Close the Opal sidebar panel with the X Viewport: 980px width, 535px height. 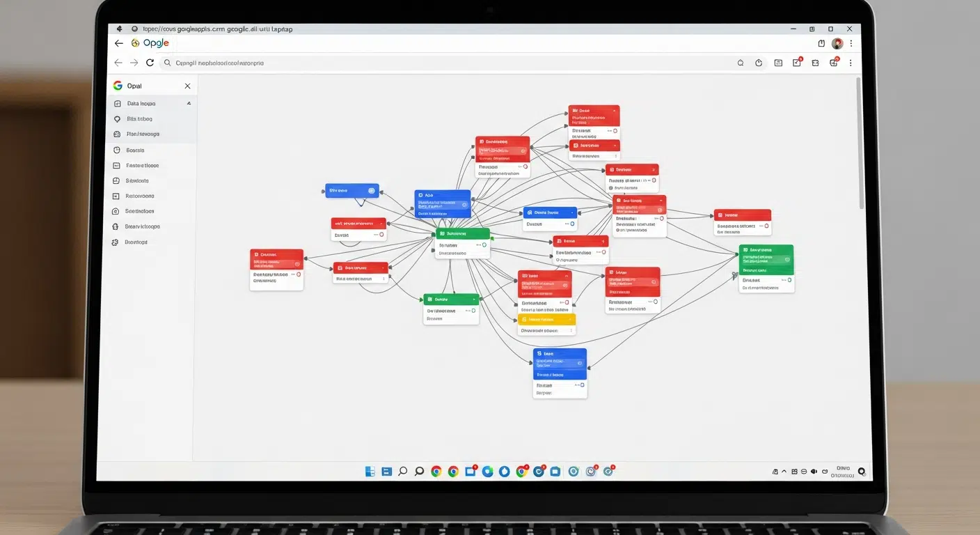[187, 86]
